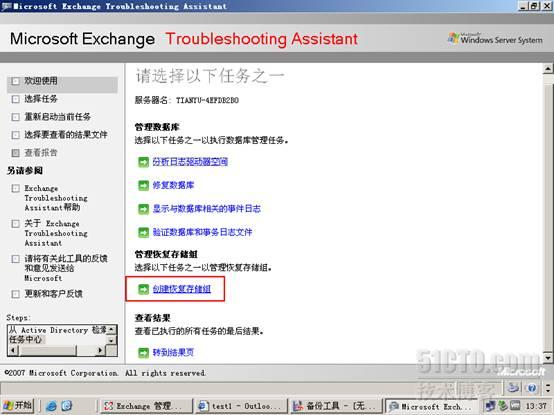This screenshot has width=554, height=415.
Task: Select 选择要查看的结果文件 in sidebar
Action: [x=66, y=135]
